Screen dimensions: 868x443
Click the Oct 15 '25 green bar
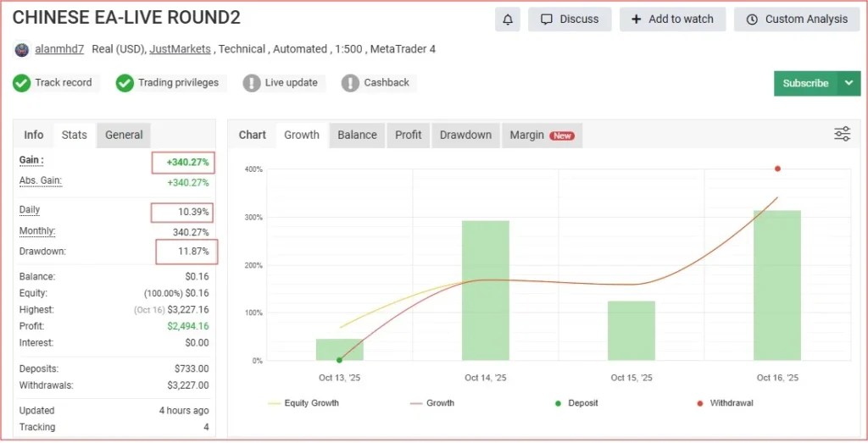click(x=631, y=330)
